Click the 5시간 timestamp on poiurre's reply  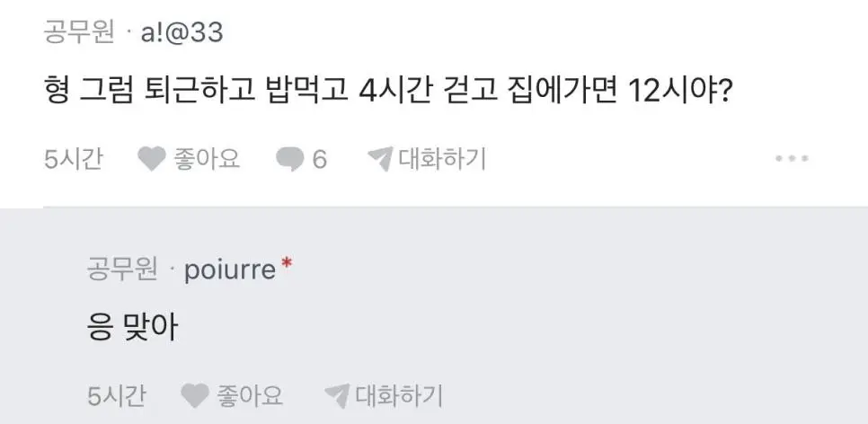tap(116, 394)
